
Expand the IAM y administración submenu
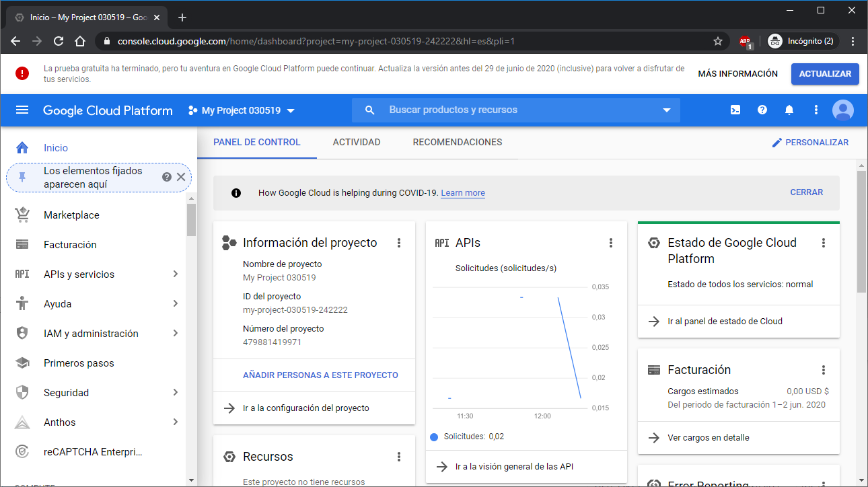point(175,334)
